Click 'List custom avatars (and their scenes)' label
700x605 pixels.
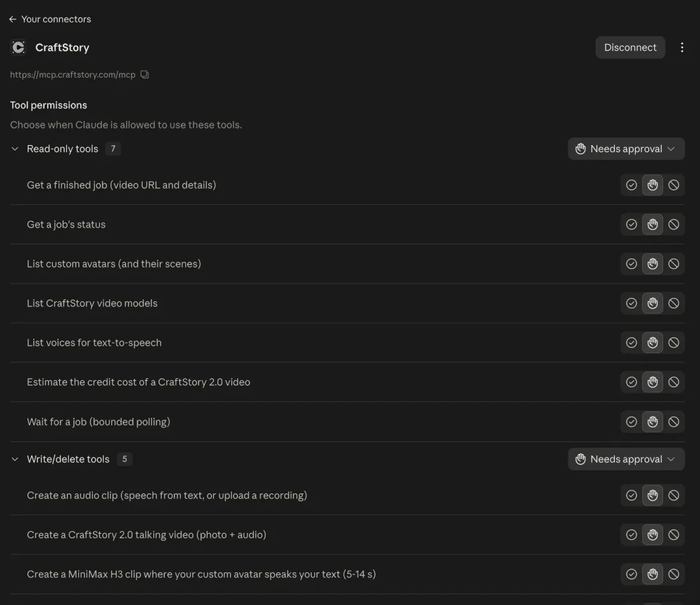[114, 264]
